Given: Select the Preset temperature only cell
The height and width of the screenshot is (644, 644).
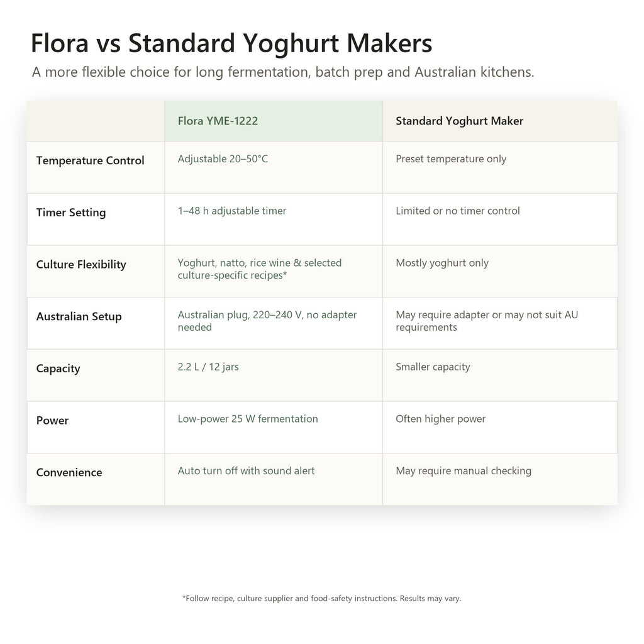Looking at the screenshot, I should click(500, 167).
